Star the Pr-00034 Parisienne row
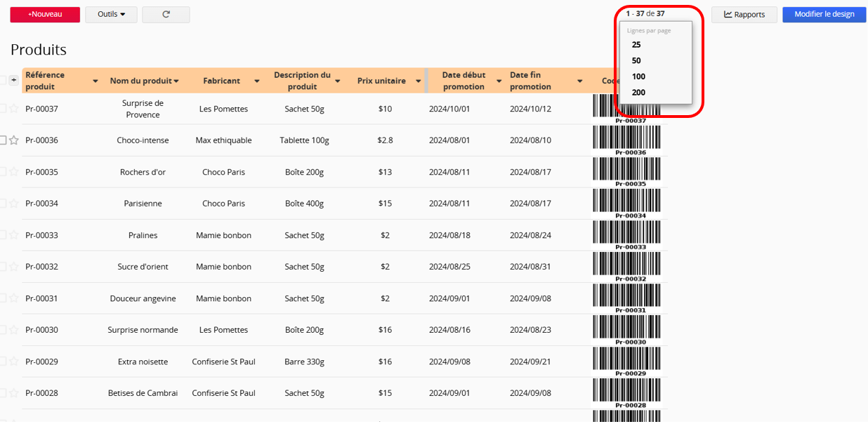The image size is (868, 424). [13, 204]
